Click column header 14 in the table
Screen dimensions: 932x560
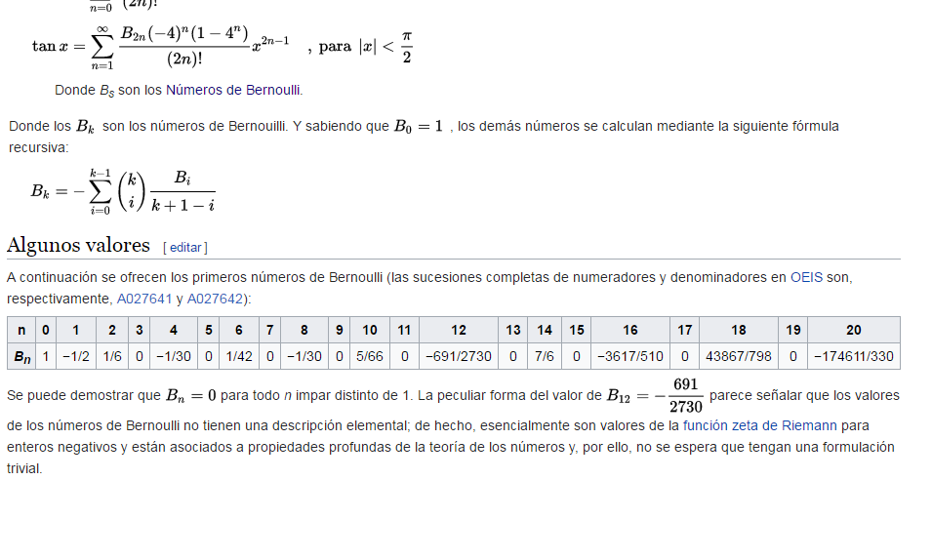[545, 330]
